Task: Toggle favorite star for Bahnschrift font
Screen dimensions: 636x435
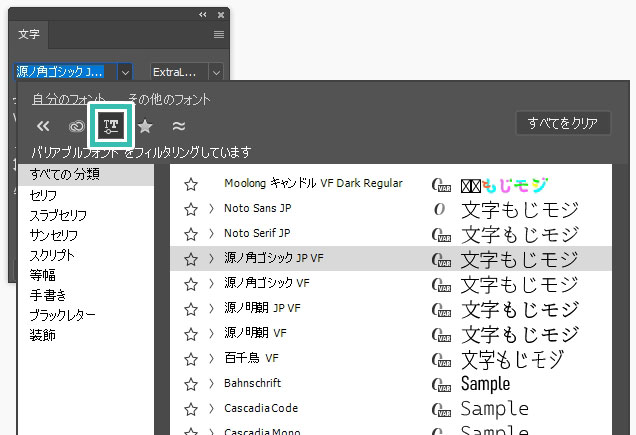Action: click(x=191, y=383)
